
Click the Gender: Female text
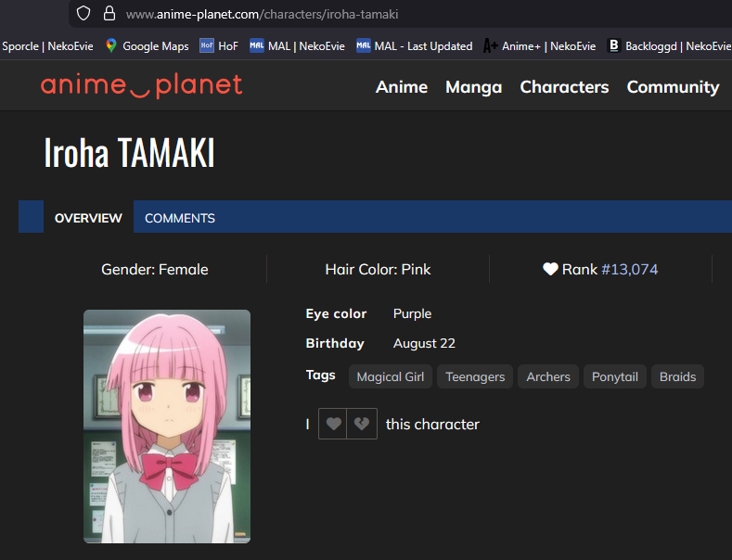point(155,269)
